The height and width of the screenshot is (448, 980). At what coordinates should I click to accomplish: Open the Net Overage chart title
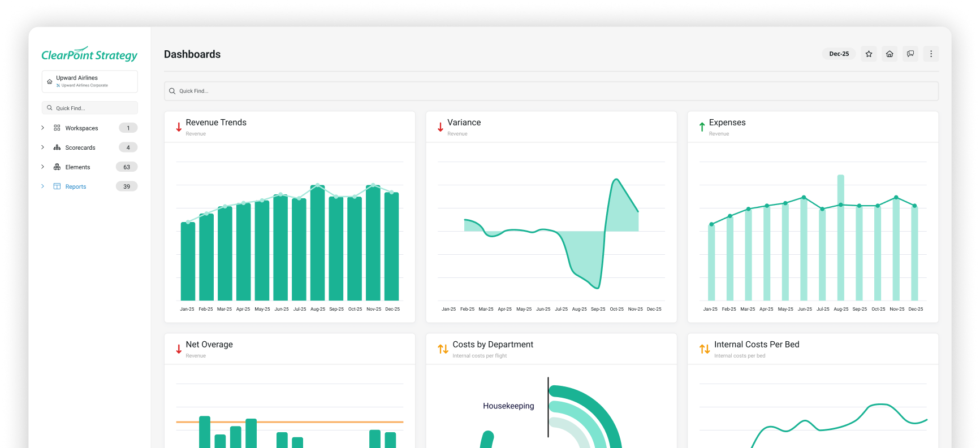209,345
